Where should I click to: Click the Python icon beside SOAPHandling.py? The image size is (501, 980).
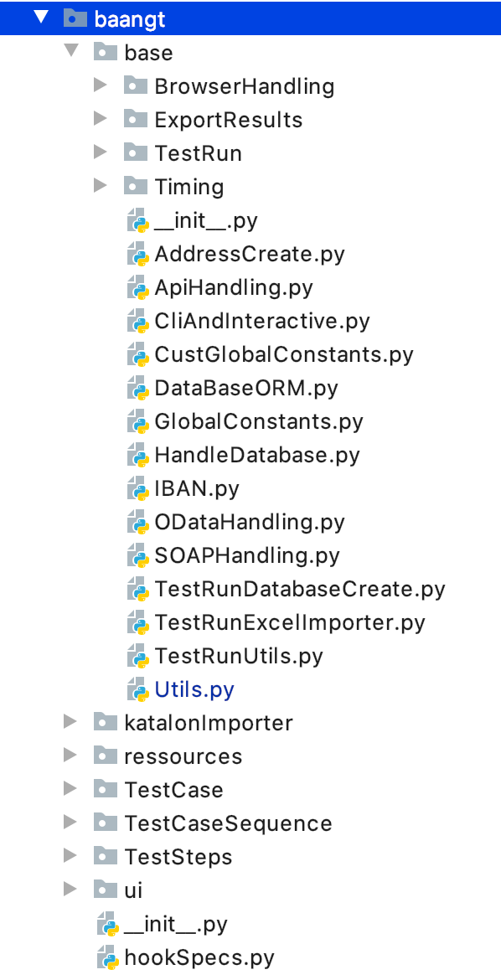click(137, 555)
